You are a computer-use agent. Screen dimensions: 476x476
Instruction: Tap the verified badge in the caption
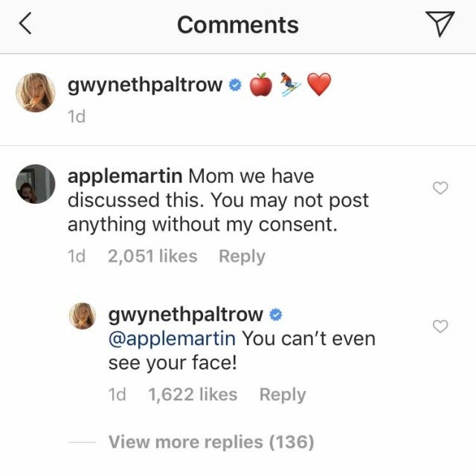(235, 86)
